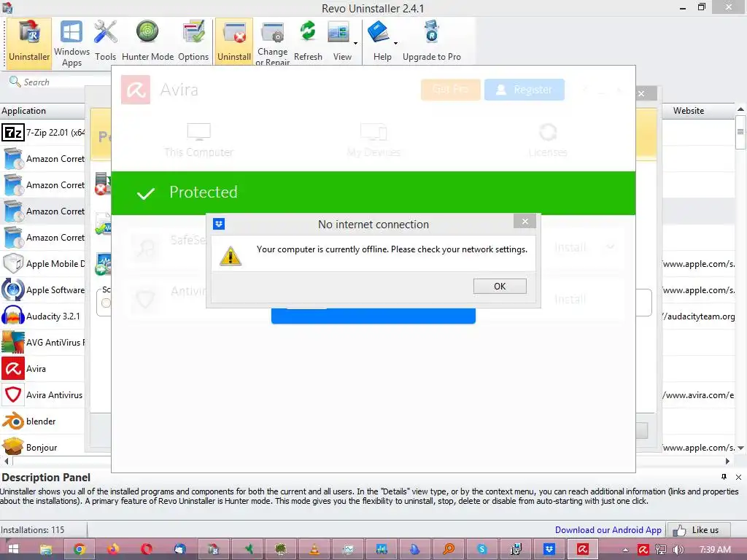Open File Explorer from taskbar
The height and width of the screenshot is (560, 747).
tap(46, 549)
